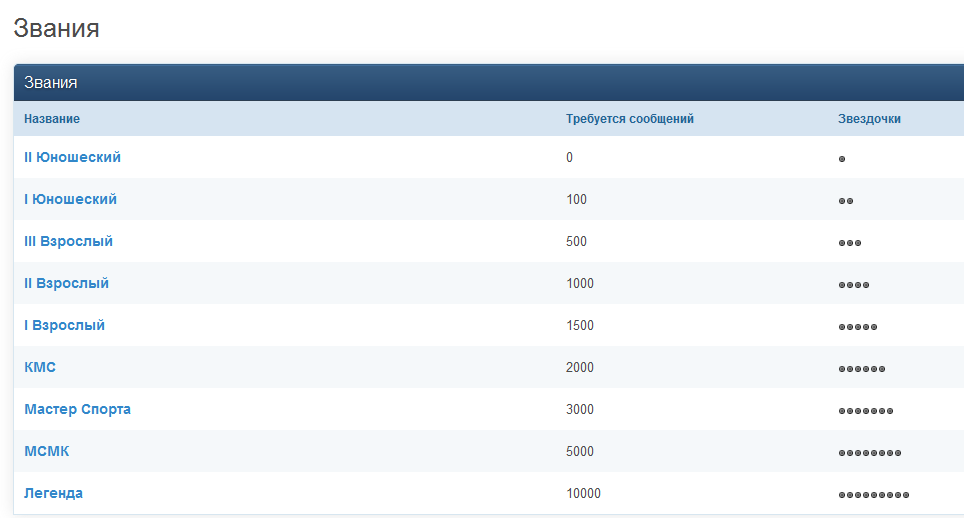Select the Мастер Спорта rank
The image size is (964, 518).
pos(77,409)
